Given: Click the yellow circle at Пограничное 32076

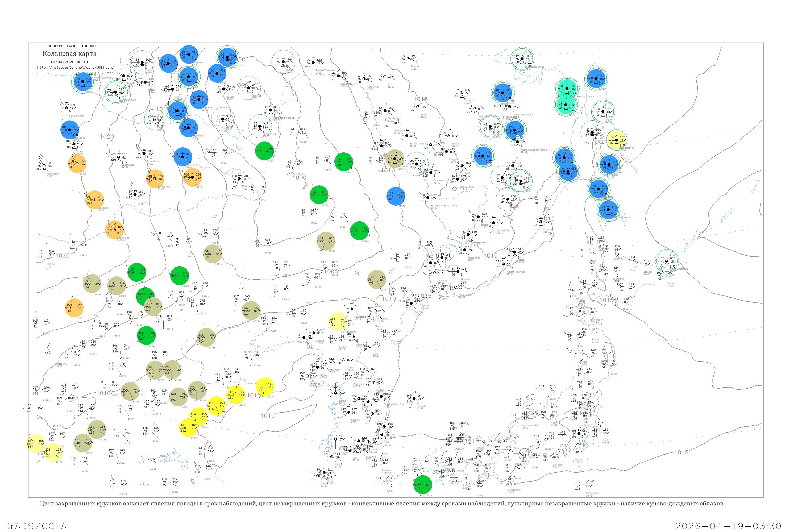Looking at the screenshot, I should (x=617, y=140).
